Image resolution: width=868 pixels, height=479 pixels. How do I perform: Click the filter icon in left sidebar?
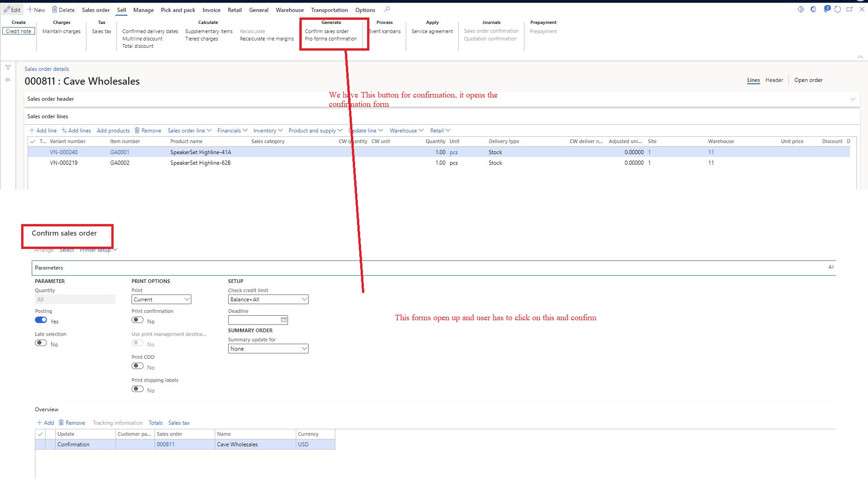(8, 67)
